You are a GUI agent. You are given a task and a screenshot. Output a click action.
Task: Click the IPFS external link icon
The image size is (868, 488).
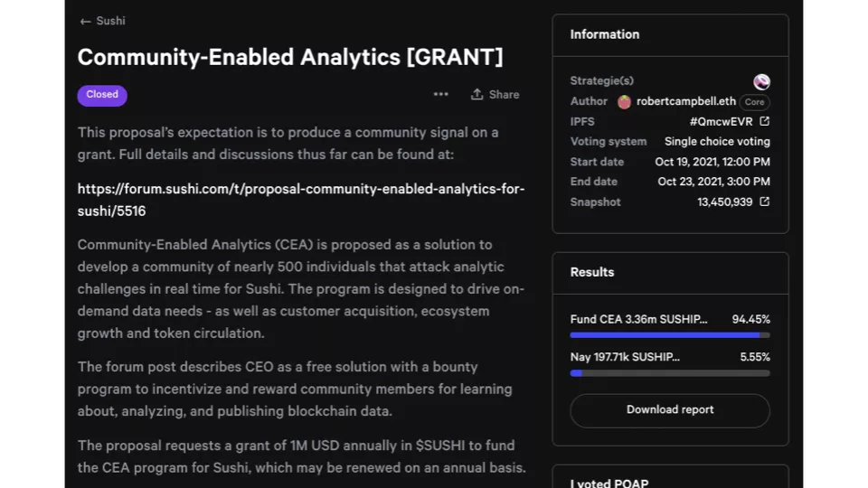tap(765, 121)
